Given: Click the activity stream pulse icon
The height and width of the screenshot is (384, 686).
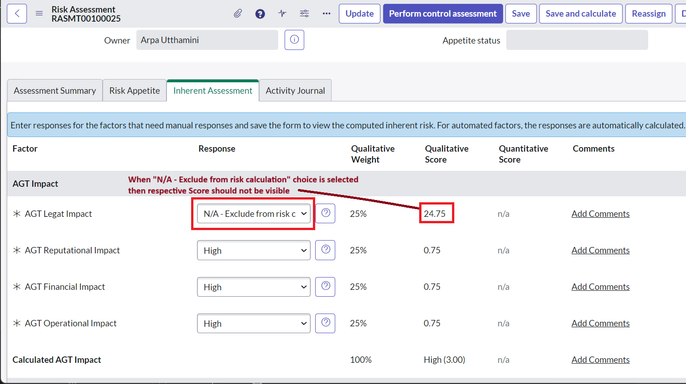Looking at the screenshot, I should coord(282,14).
